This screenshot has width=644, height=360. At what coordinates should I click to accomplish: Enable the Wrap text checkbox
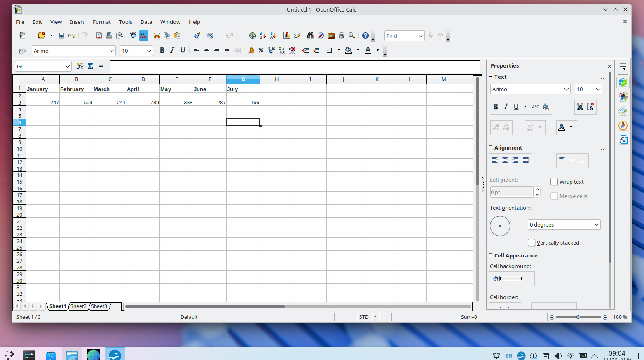coord(554,182)
